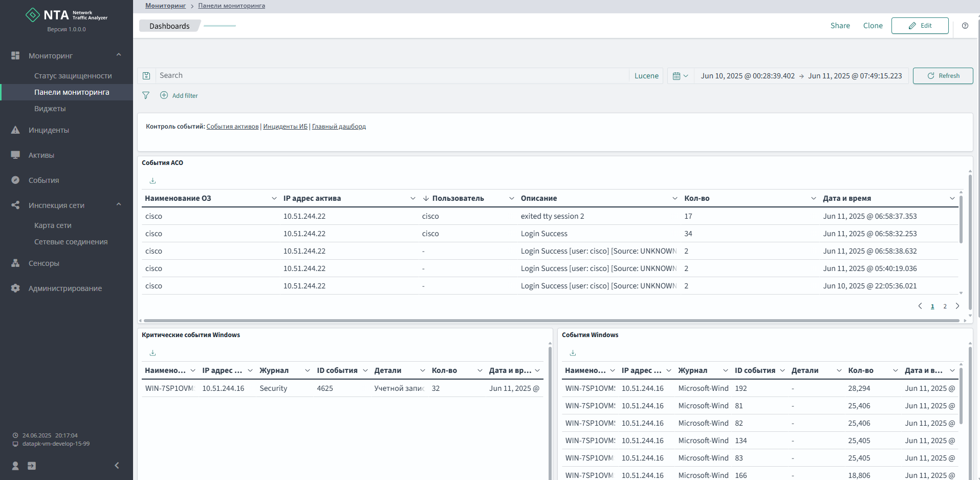Image resolution: width=980 pixels, height=480 pixels.
Task: Download the События АСО table
Action: 153,181
